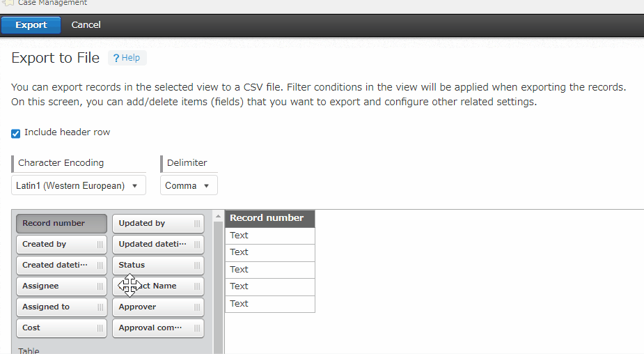The image size is (644, 354).
Task: Click the Updated by drag handle
Action: [x=197, y=224]
